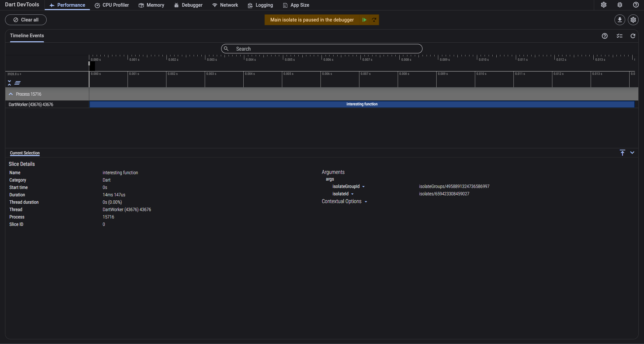
Task: Select the interesting function slice
Action: (x=362, y=104)
